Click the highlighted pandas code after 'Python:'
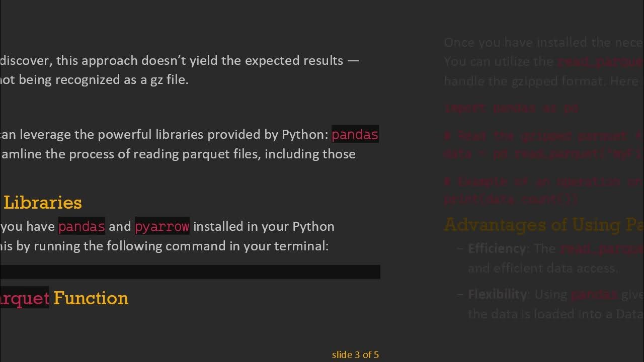 [x=355, y=135]
